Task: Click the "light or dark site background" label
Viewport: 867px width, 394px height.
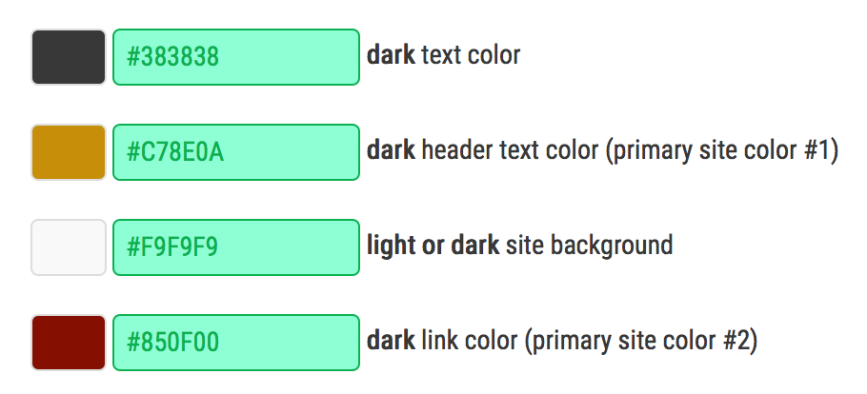Action: point(520,246)
